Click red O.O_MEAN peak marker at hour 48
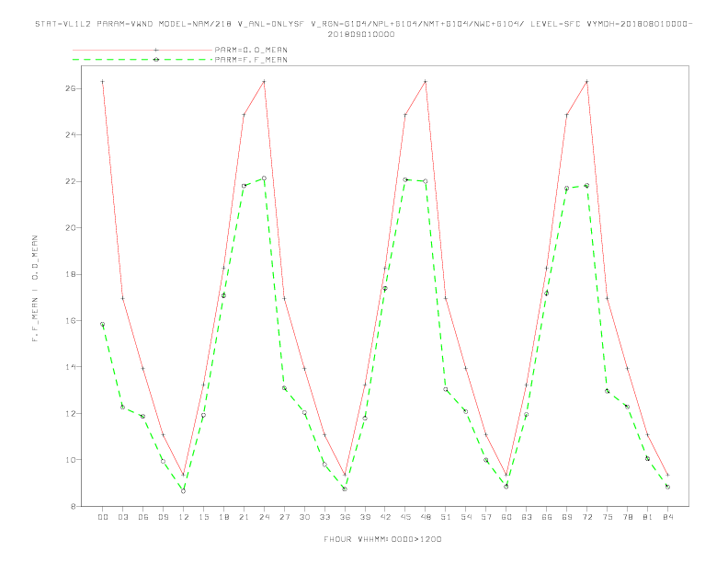Screen dimensions: 728x563 tap(426, 82)
